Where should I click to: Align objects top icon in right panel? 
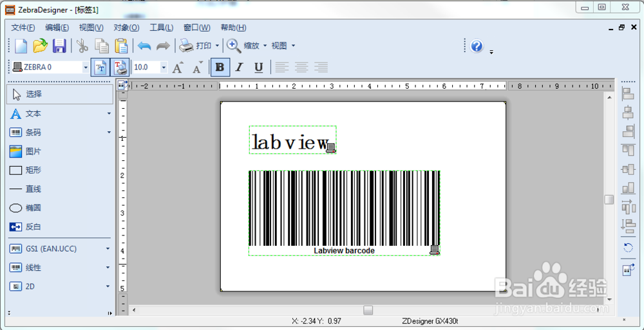[x=629, y=151]
